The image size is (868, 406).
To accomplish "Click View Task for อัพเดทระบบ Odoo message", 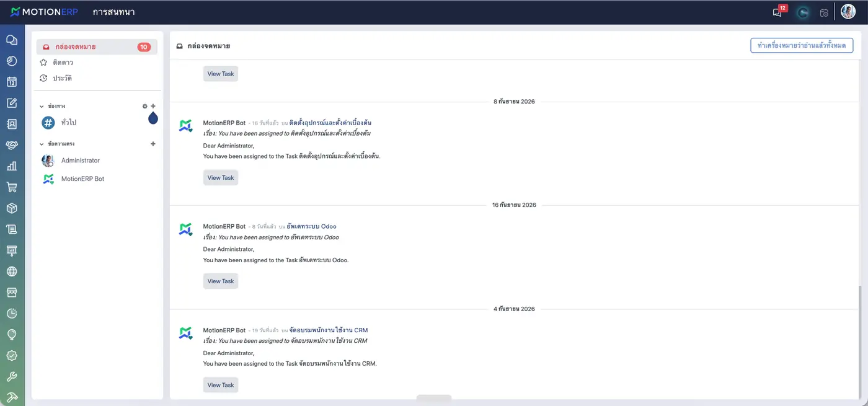I will click(221, 281).
